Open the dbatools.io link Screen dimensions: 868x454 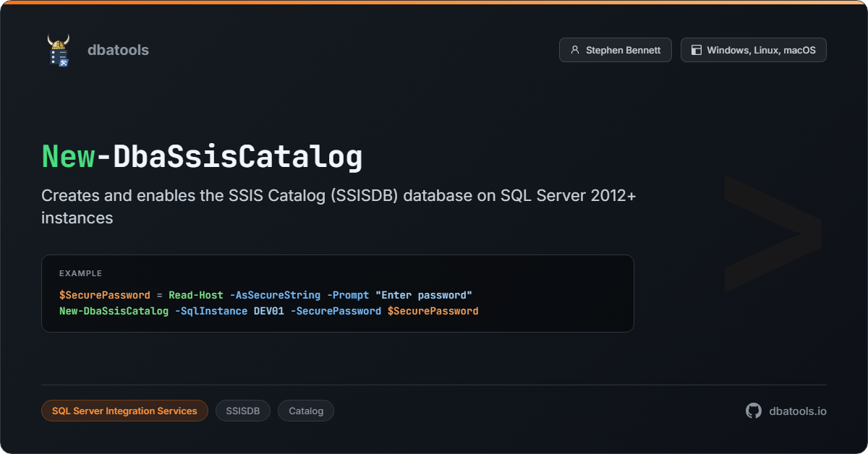[798, 411]
